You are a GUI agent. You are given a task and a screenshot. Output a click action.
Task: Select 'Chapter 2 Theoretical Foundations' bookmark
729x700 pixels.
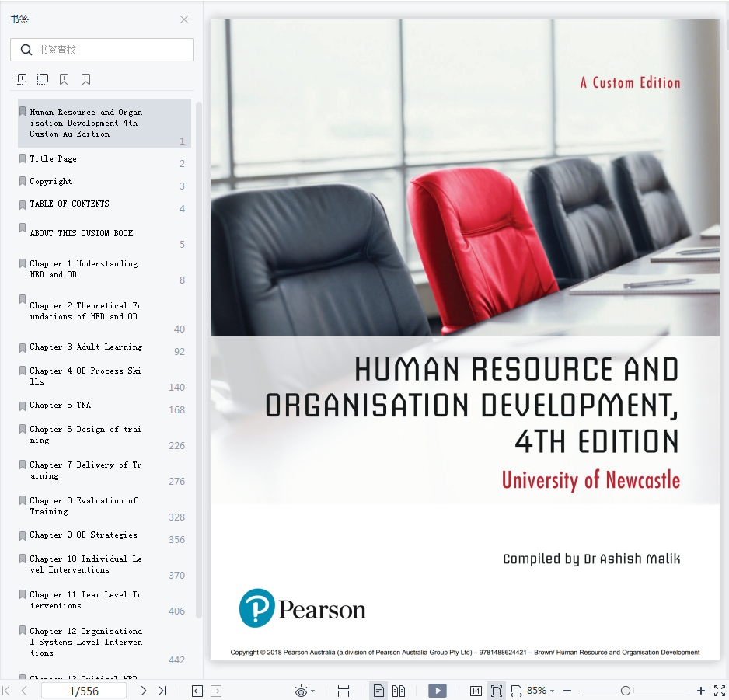[x=104, y=312]
